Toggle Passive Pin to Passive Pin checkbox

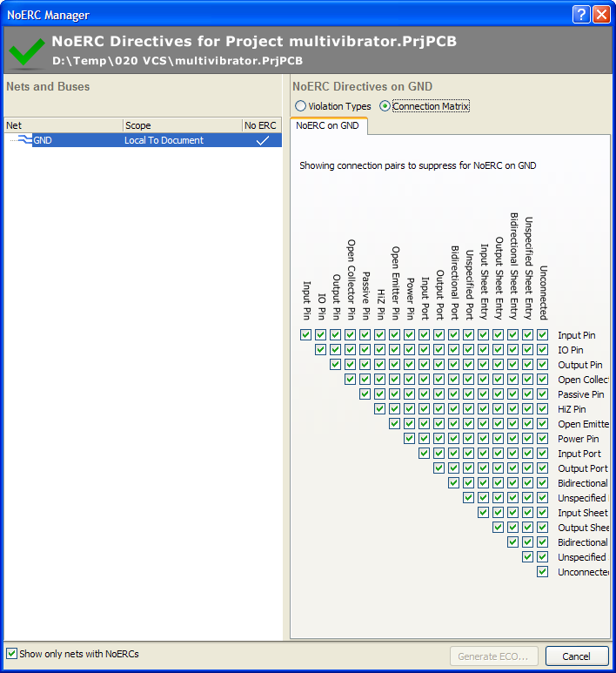[x=365, y=394]
